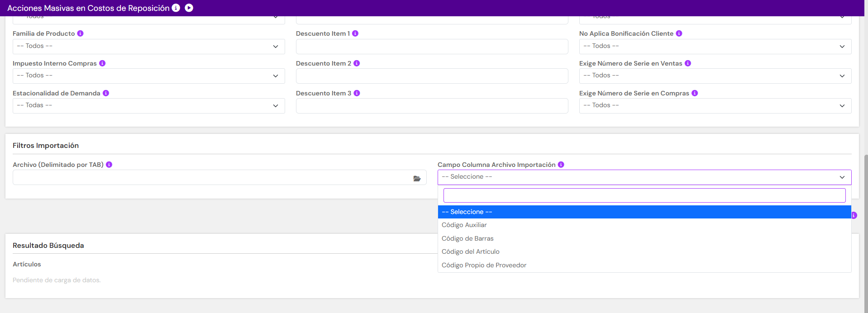Show info for Familia de Producto

pos(80,33)
